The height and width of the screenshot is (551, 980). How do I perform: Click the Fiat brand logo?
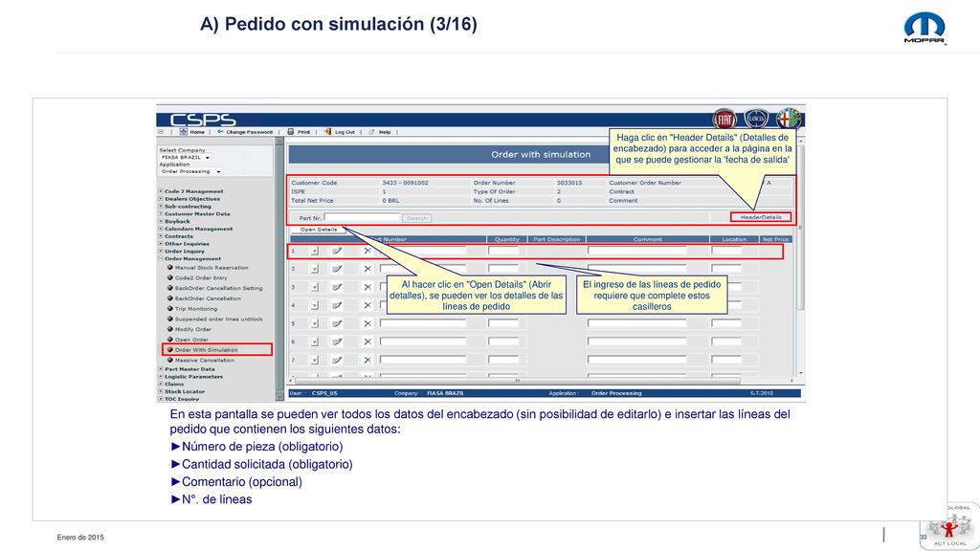coord(724,119)
